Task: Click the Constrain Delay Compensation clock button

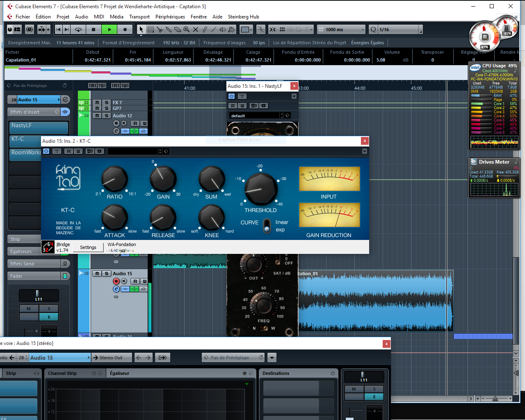Action: 30,30
